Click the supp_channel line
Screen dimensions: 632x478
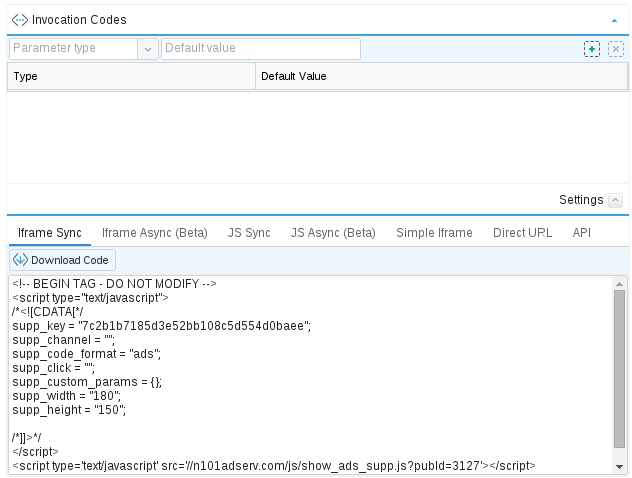(64, 340)
